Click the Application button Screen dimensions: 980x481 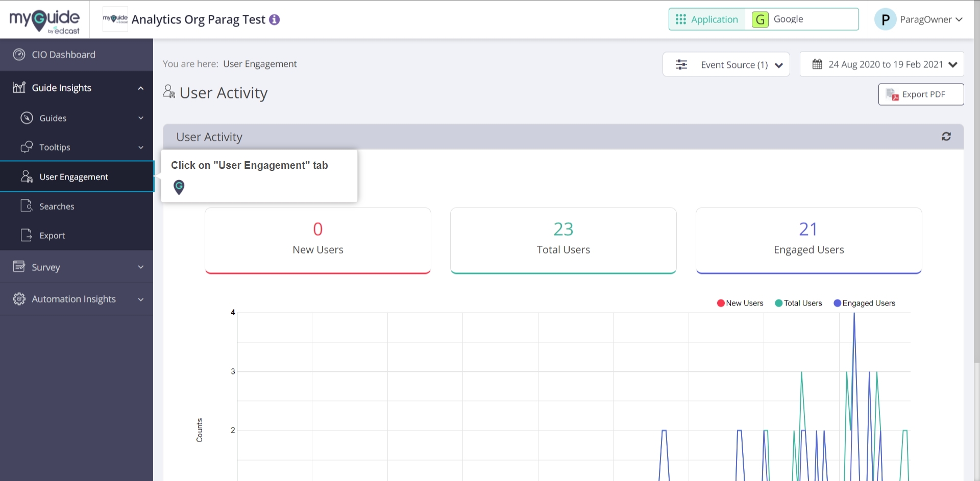[707, 19]
